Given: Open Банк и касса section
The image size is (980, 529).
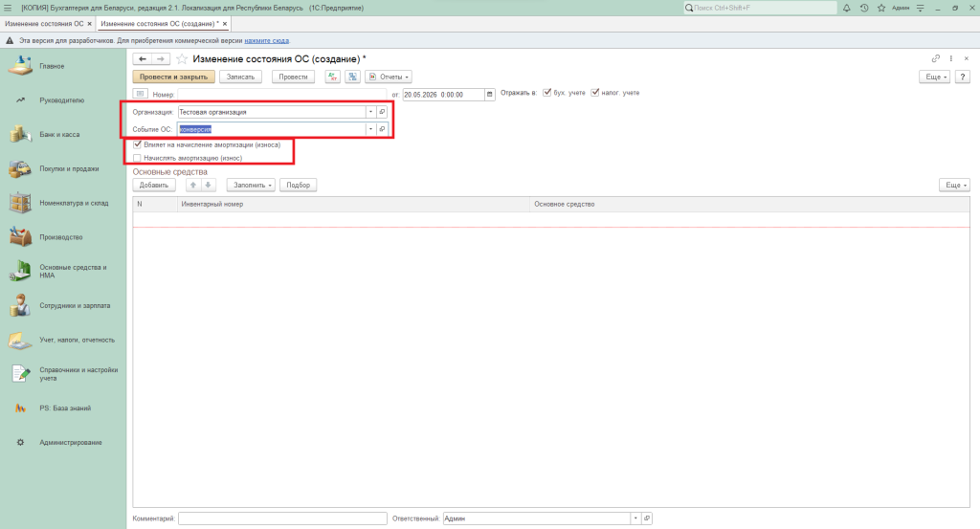Looking at the screenshot, I should coord(59,134).
